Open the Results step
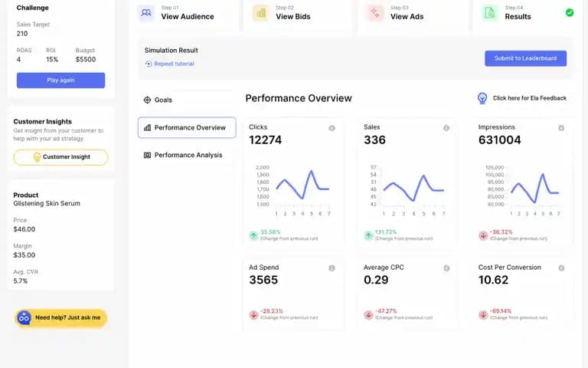 [x=528, y=14]
